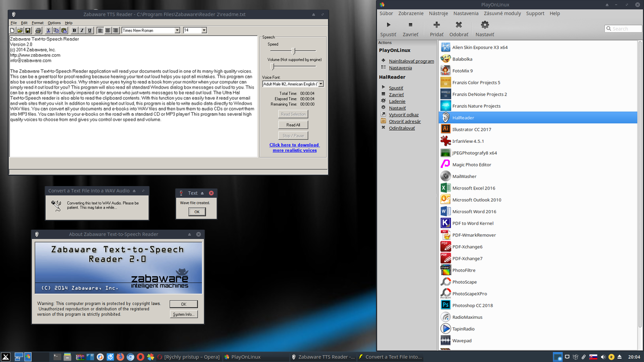The image size is (644, 362).
Task: Open Help menu in TTS Reader
Action: [x=68, y=23]
